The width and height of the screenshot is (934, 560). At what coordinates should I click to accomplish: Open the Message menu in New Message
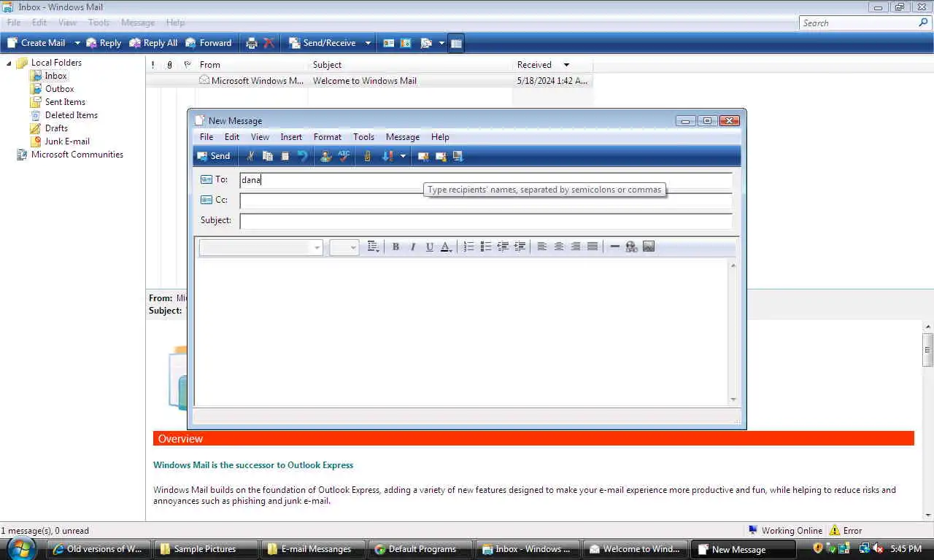[x=403, y=137]
